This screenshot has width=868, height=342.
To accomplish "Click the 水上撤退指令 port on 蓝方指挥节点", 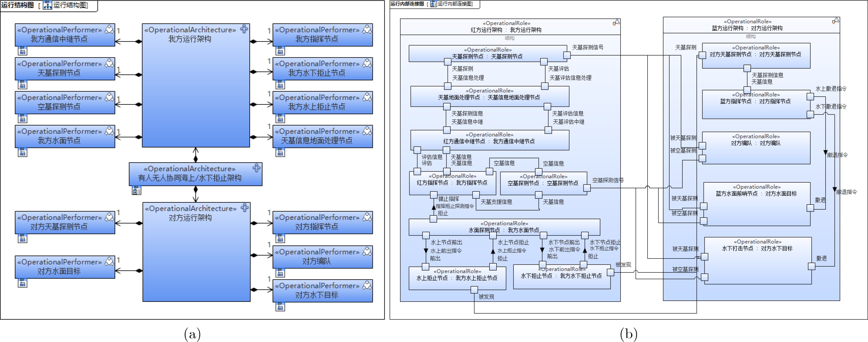I will [x=810, y=96].
